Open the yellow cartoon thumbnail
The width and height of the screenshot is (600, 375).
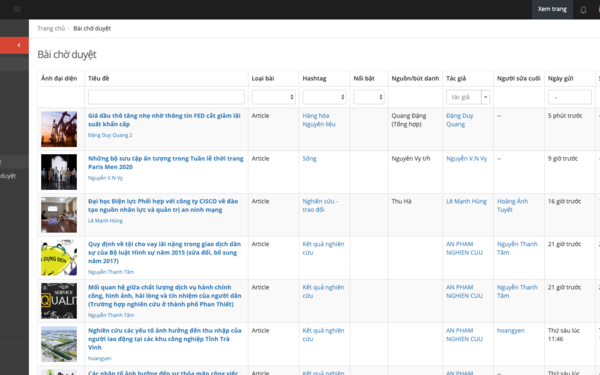point(59,258)
